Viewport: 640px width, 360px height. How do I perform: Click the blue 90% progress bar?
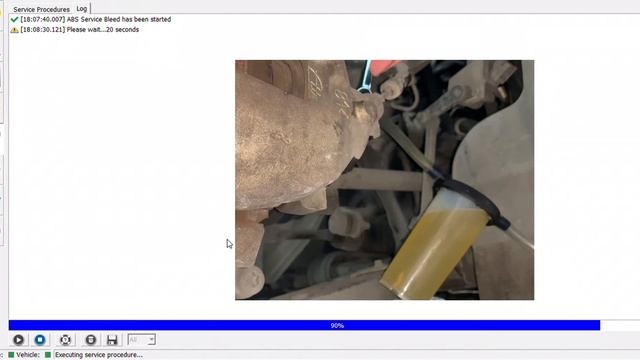[x=304, y=325]
